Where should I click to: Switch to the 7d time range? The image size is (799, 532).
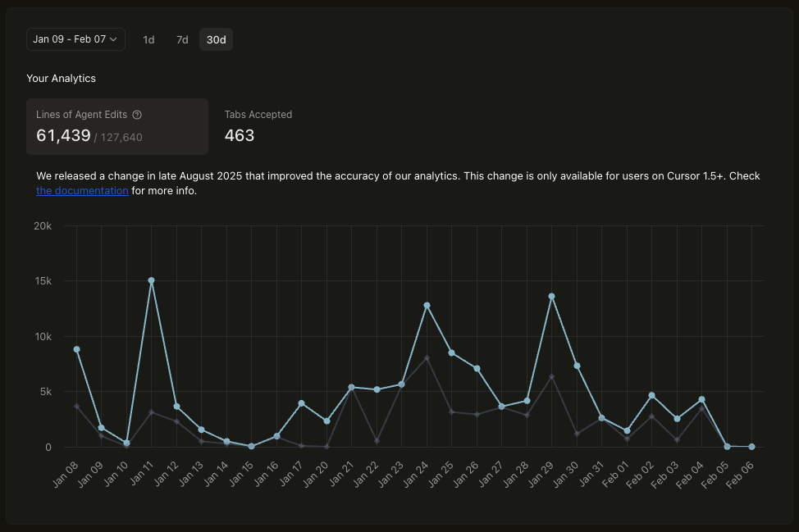(x=182, y=39)
